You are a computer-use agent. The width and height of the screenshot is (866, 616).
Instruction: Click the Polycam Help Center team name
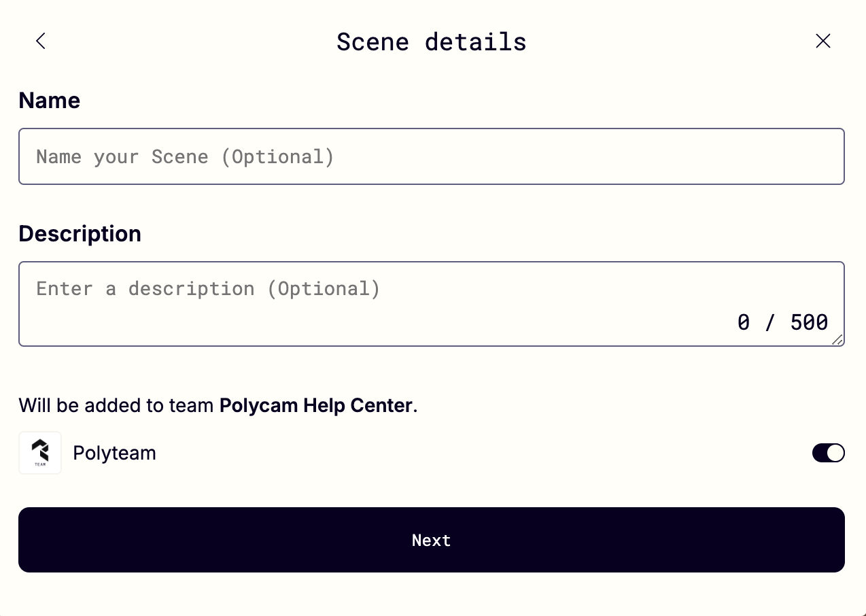pos(316,406)
